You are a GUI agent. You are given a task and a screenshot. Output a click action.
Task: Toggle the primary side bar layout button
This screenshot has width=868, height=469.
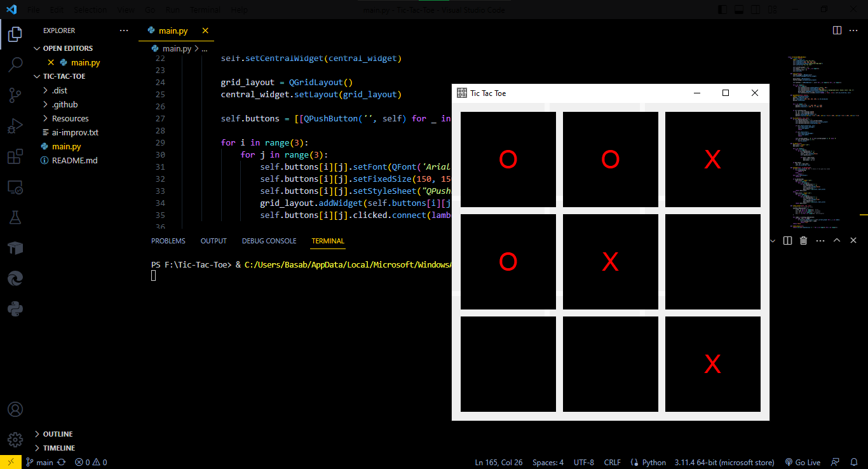click(722, 10)
